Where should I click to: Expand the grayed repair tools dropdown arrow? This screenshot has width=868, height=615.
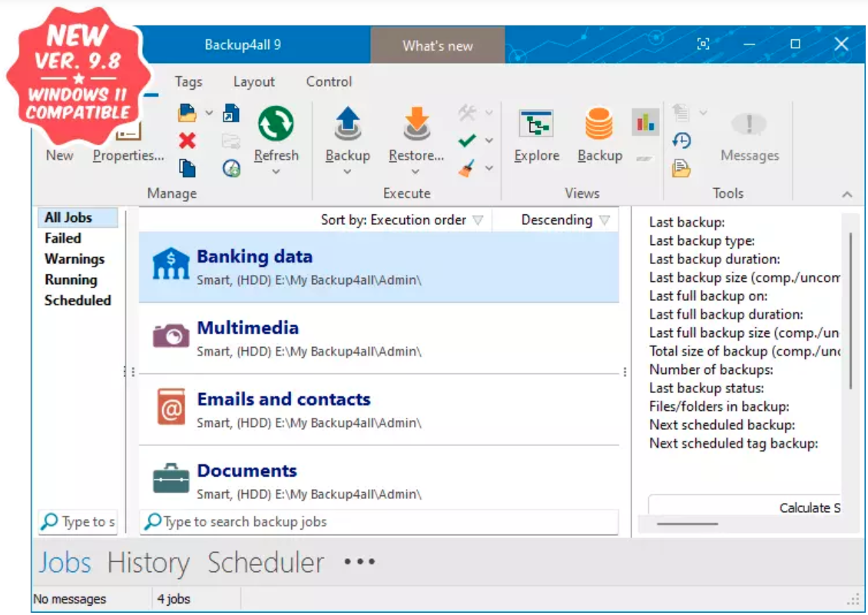[x=489, y=113]
